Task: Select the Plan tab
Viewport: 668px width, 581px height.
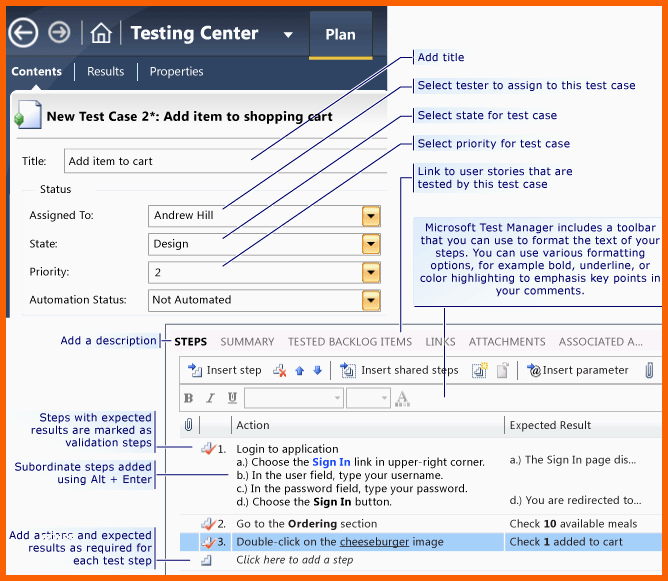Action: [x=340, y=35]
